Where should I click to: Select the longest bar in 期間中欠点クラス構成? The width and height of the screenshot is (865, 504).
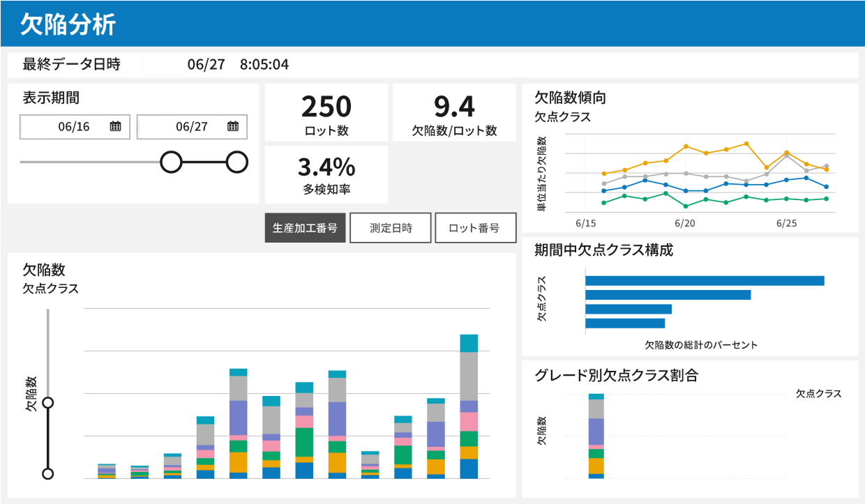pyautogui.click(x=705, y=281)
